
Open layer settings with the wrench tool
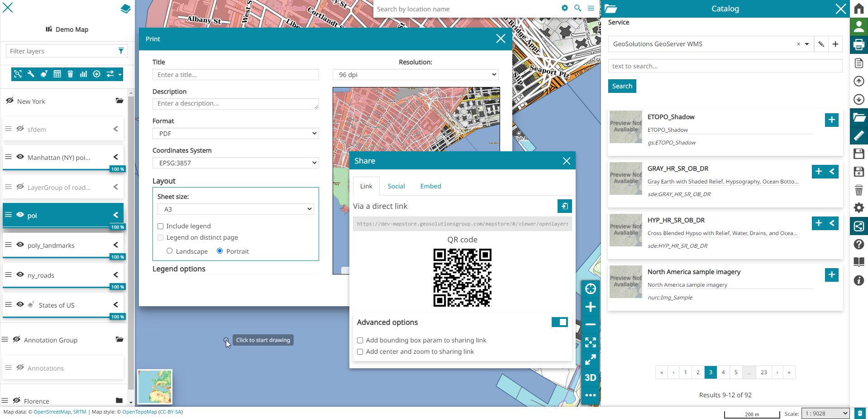coord(31,74)
